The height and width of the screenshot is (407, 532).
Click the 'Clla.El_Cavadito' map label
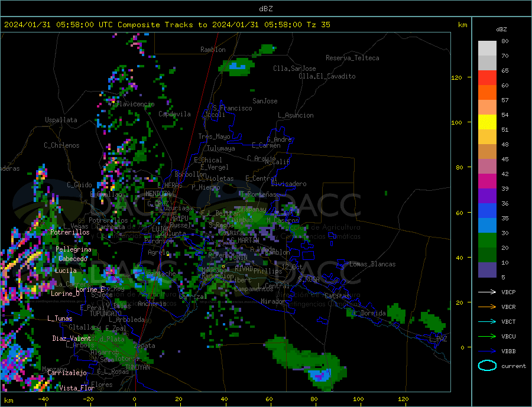coord(327,76)
